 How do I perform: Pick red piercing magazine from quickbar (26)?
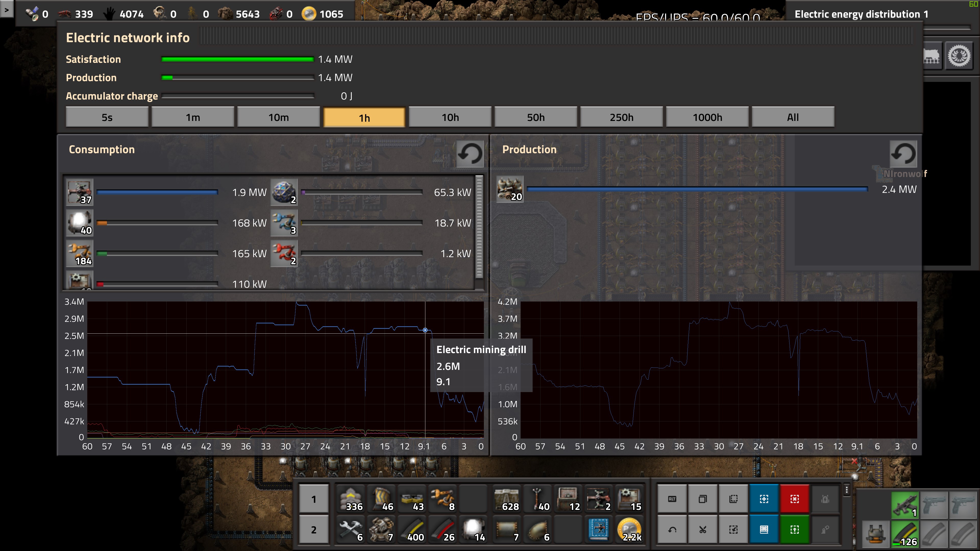443,530
